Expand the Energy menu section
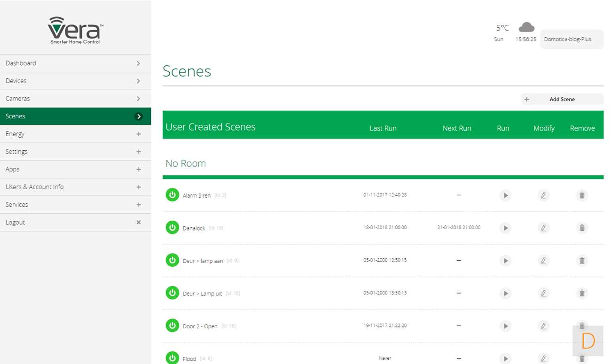Viewport: 611px width, 364px height. (138, 134)
